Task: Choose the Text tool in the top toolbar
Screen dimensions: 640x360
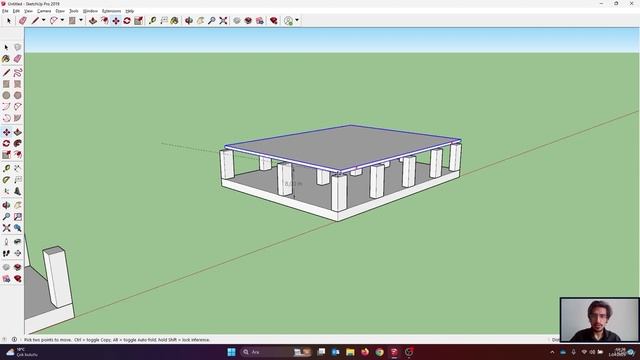Action: 164,20
